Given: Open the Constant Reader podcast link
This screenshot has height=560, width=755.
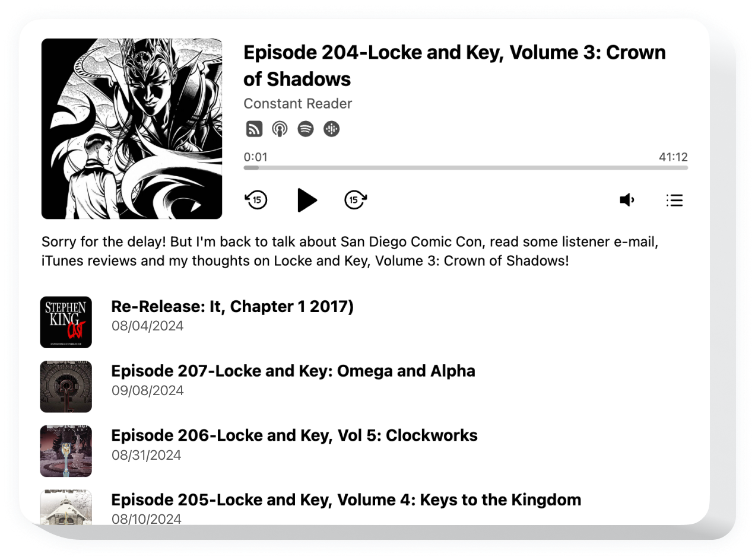Looking at the screenshot, I should tap(297, 103).
